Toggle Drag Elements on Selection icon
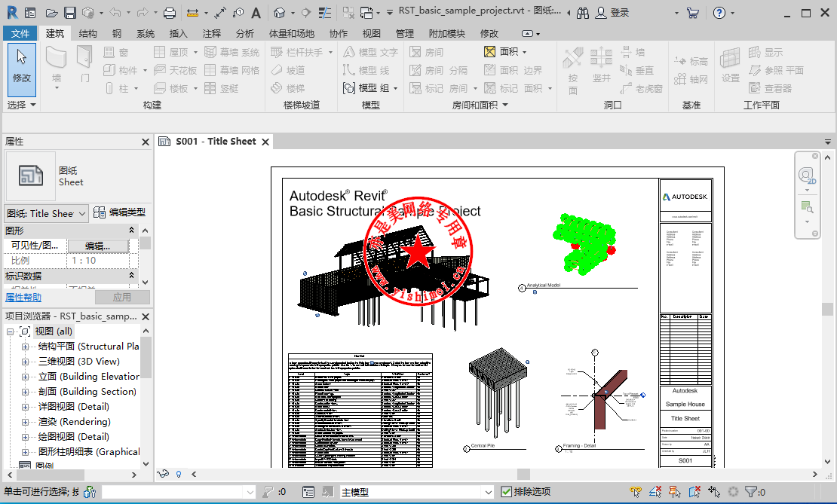The width and height of the screenshot is (837, 504). tap(714, 492)
